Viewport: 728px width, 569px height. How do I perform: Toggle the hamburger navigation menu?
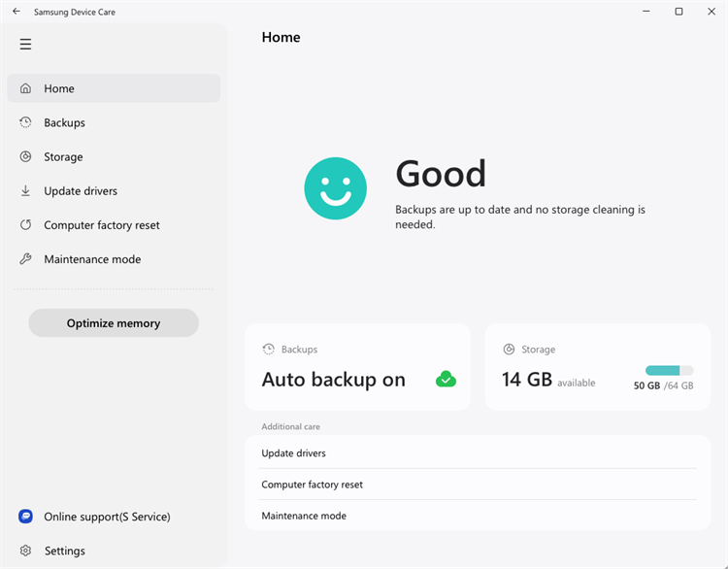coord(25,44)
